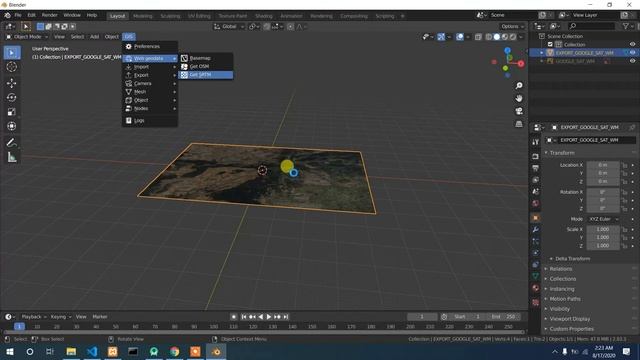Image resolution: width=640 pixels, height=360 pixels.
Task: Select the Annotate tool
Action: coord(12,142)
